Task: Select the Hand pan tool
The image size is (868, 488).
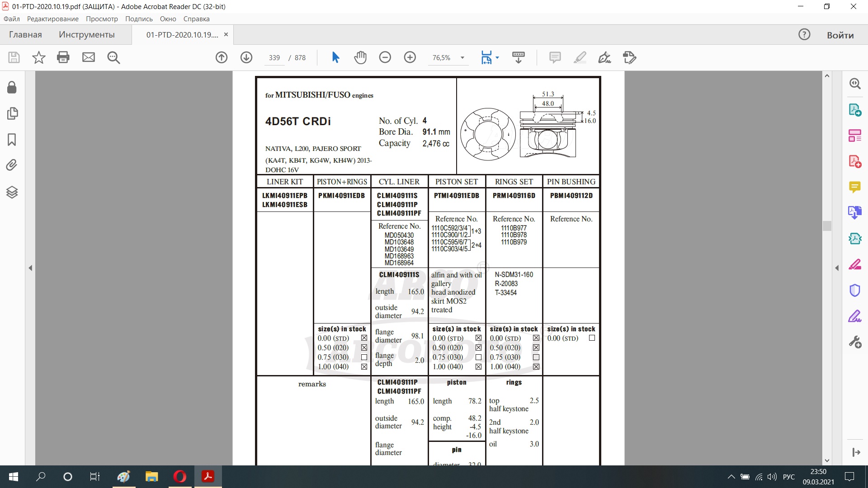Action: click(360, 57)
